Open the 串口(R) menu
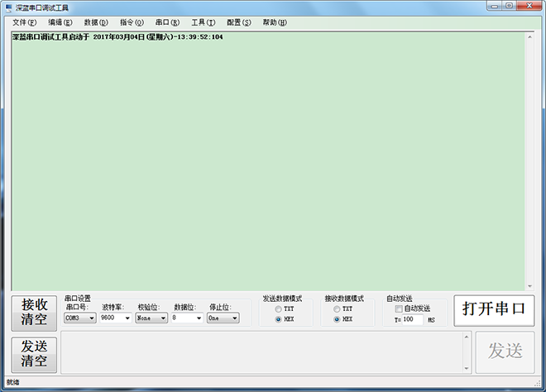Image resolution: width=546 pixels, height=392 pixels. pos(167,22)
